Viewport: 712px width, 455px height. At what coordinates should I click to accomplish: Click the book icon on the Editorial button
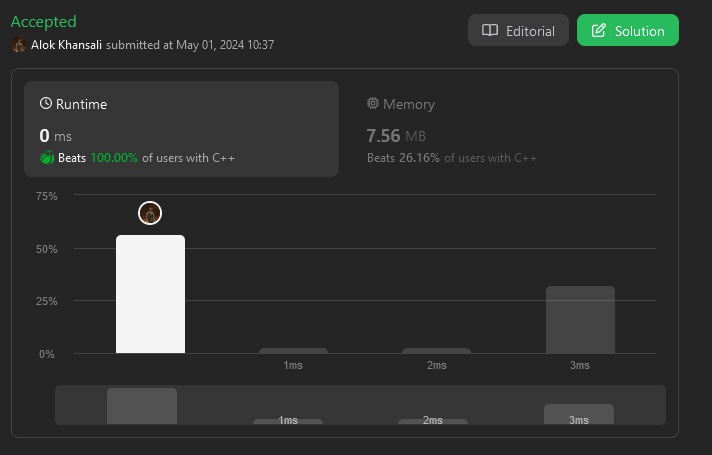[x=490, y=31]
